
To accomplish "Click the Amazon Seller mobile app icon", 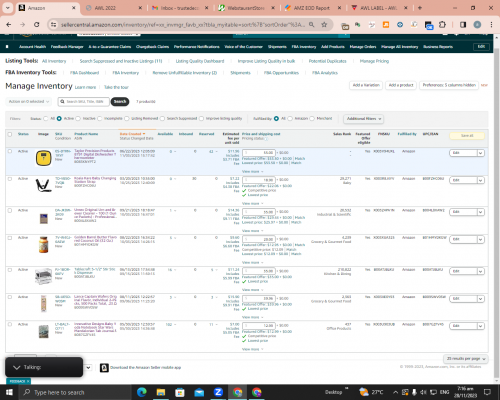I will 104,367.
